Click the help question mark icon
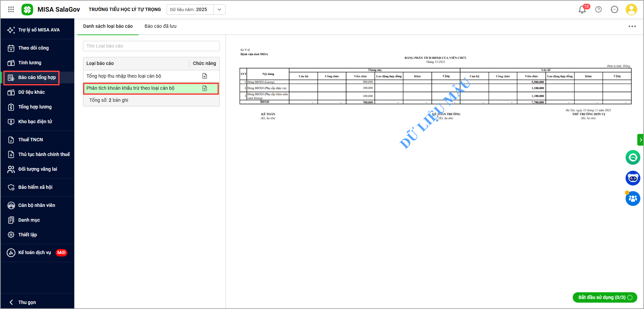Image resolution: width=644 pixels, height=309 pixels. [598, 10]
